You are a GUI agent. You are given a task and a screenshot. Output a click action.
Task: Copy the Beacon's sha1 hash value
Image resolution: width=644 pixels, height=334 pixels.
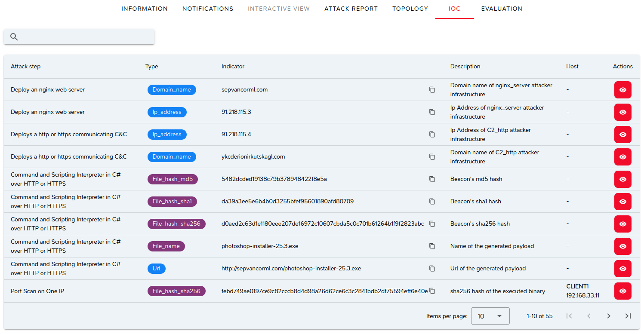pyautogui.click(x=432, y=202)
